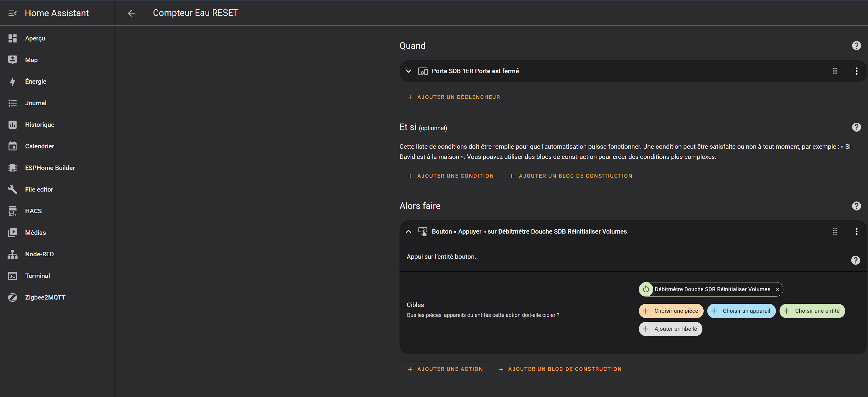Click the Home Assistant title
The height and width of the screenshot is (397, 868).
click(x=57, y=13)
